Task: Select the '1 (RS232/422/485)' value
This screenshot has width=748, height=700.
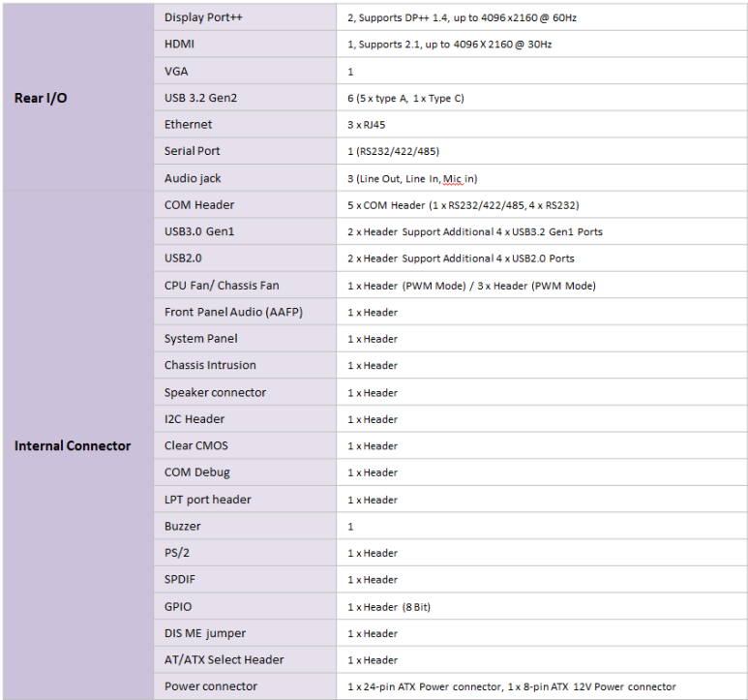Action: [x=394, y=151]
